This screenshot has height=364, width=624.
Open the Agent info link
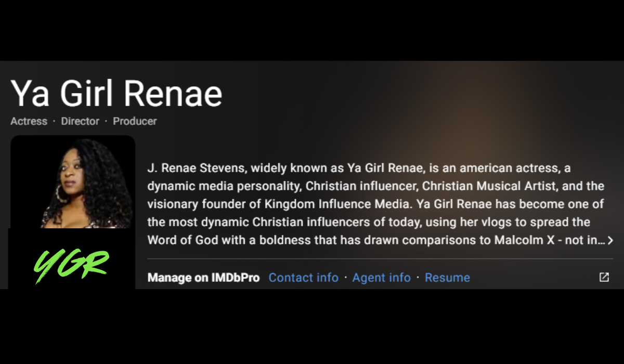click(x=382, y=278)
